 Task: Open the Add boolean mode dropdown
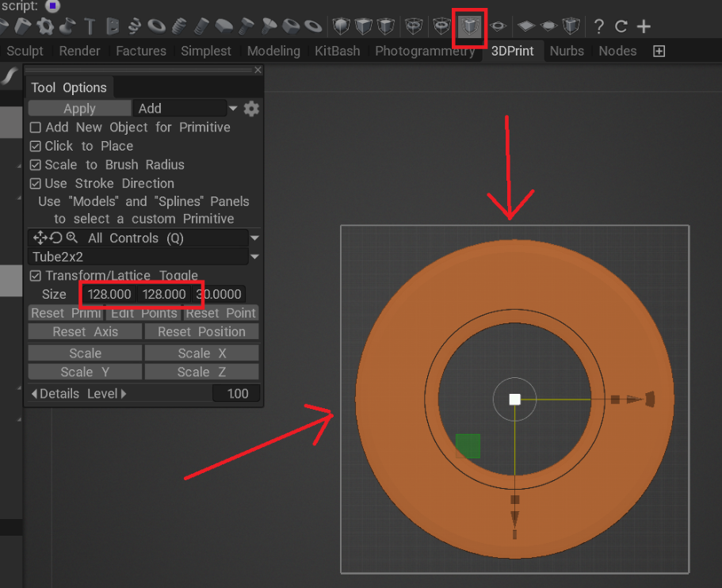(x=232, y=109)
